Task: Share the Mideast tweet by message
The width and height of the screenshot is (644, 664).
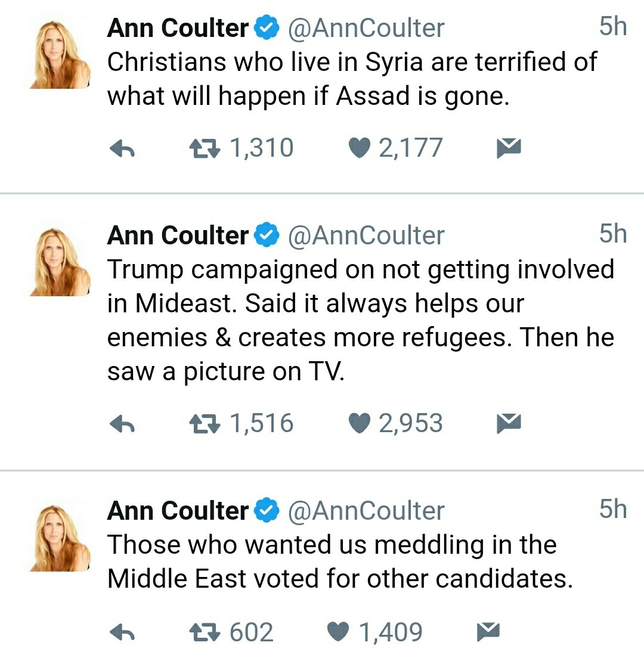Action: tap(509, 423)
